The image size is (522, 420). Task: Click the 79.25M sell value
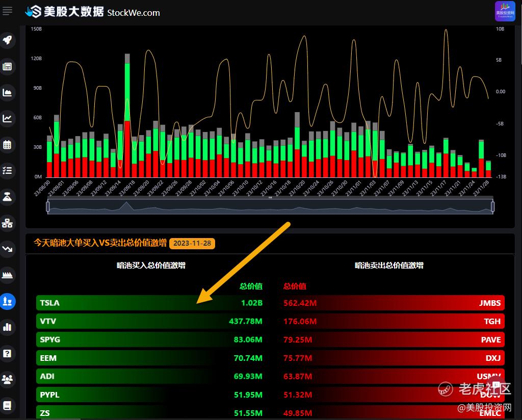point(298,340)
